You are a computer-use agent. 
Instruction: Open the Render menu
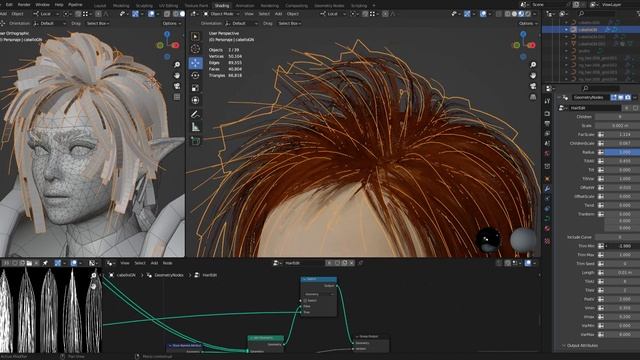click(24, 4)
